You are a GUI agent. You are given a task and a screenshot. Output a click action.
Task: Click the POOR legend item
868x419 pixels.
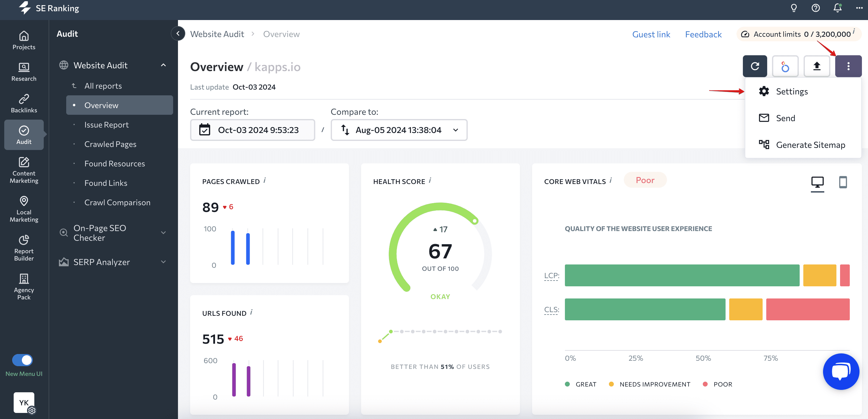717,384
